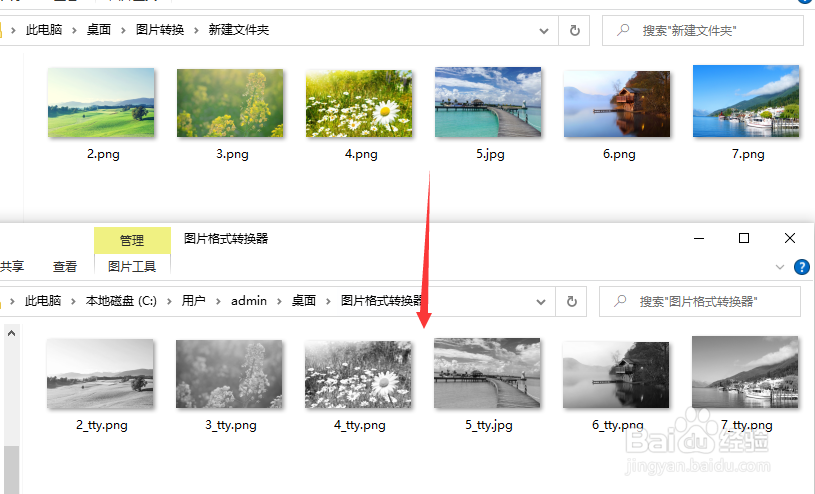This screenshot has width=815, height=494.
Task: Go to 图片转换 in the upper breadcrumb
Action: [160, 30]
